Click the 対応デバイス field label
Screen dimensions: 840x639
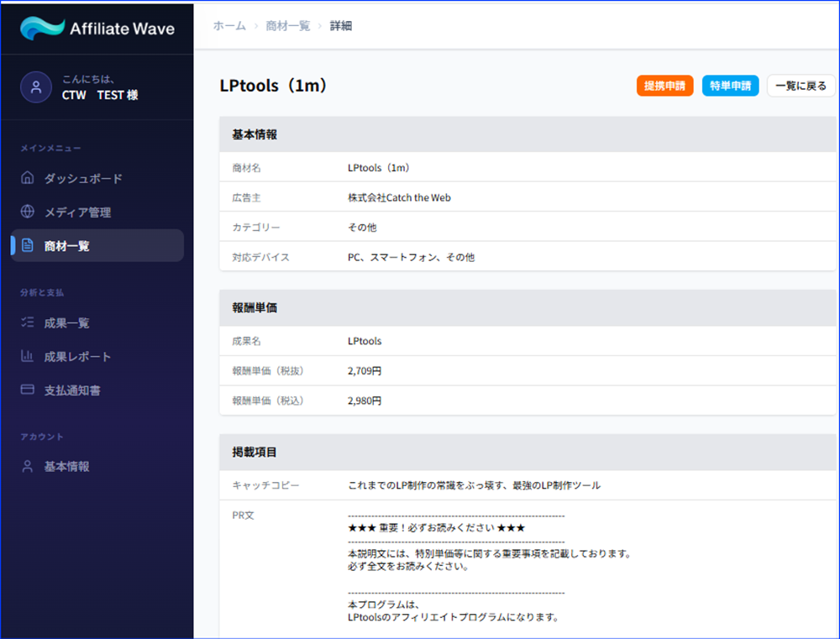click(261, 257)
